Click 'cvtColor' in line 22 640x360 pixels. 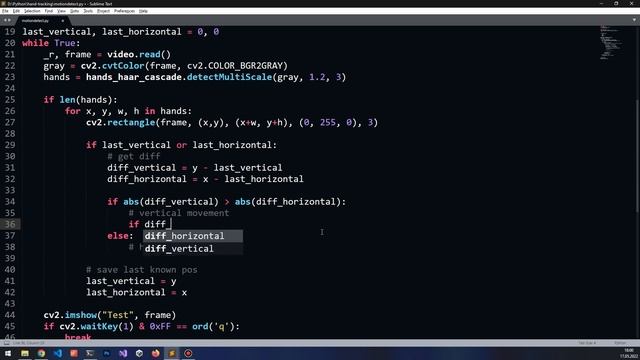click(123, 66)
